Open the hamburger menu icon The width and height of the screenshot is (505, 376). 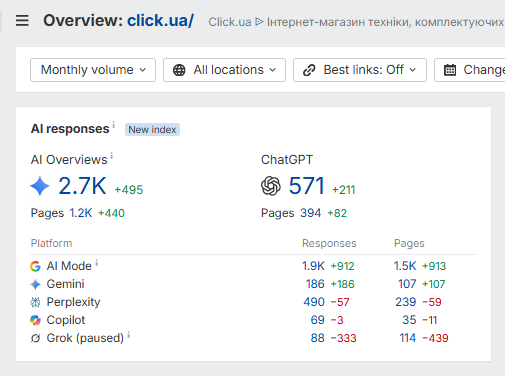pos(22,20)
